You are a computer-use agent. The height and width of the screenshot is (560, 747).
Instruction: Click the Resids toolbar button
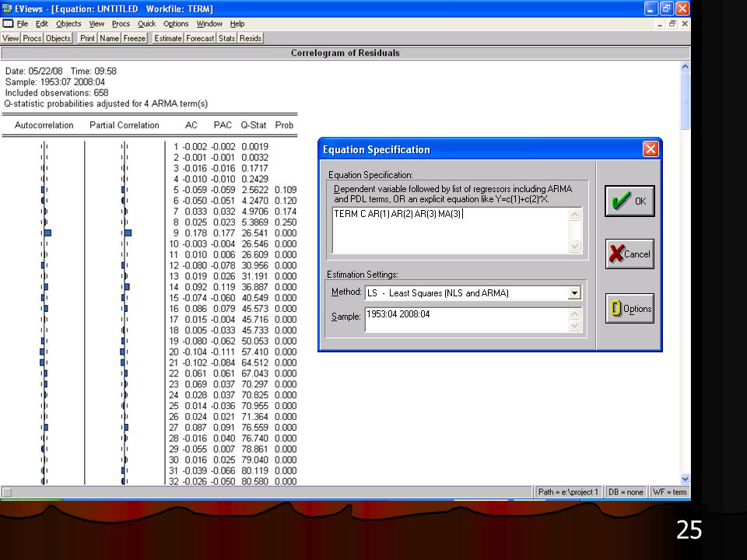click(250, 38)
